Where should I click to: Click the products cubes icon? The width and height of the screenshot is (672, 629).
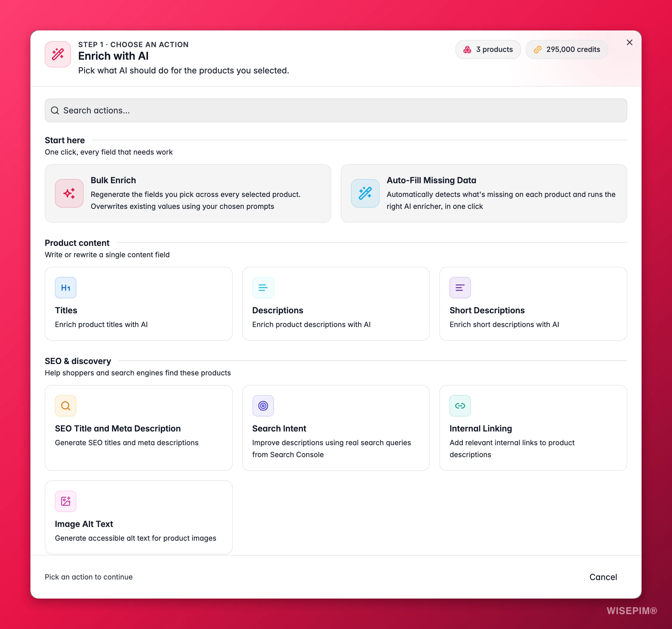coord(467,50)
